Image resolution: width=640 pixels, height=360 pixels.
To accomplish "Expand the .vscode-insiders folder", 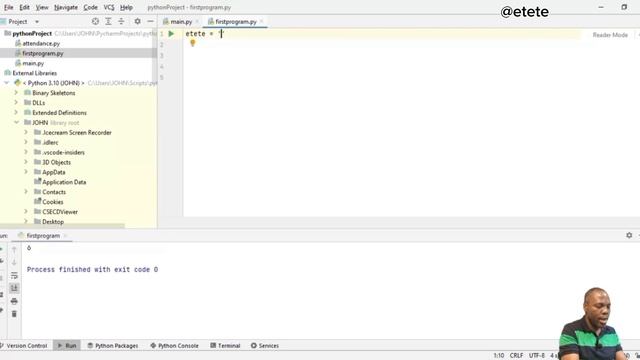I will coord(26,152).
